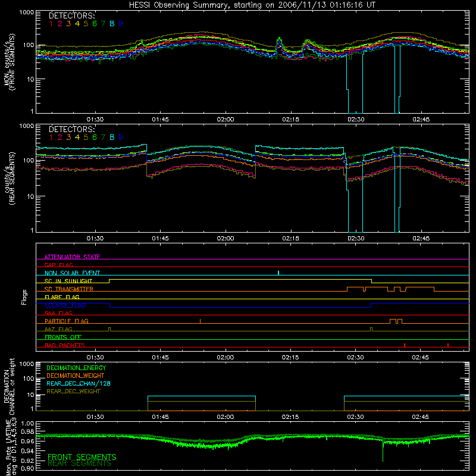Select the ATTENUATOR_STATE flag label
This screenshot has width=476, height=476.
point(72,257)
